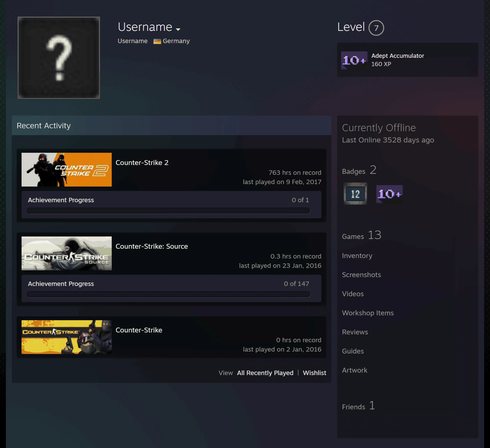The height and width of the screenshot is (448, 490).
Task: Open the Artwork link
Action: 354,370
